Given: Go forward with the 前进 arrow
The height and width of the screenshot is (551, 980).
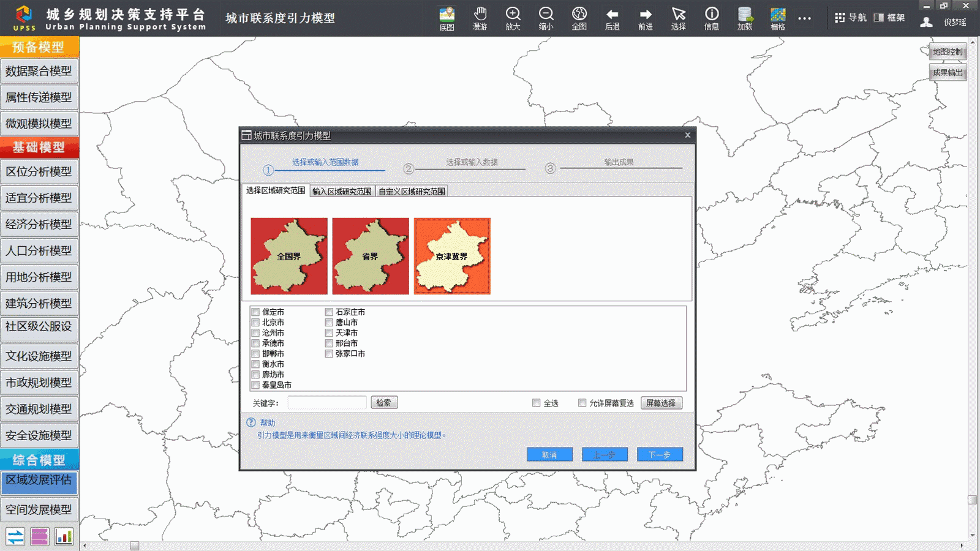Looking at the screenshot, I should (x=646, y=18).
